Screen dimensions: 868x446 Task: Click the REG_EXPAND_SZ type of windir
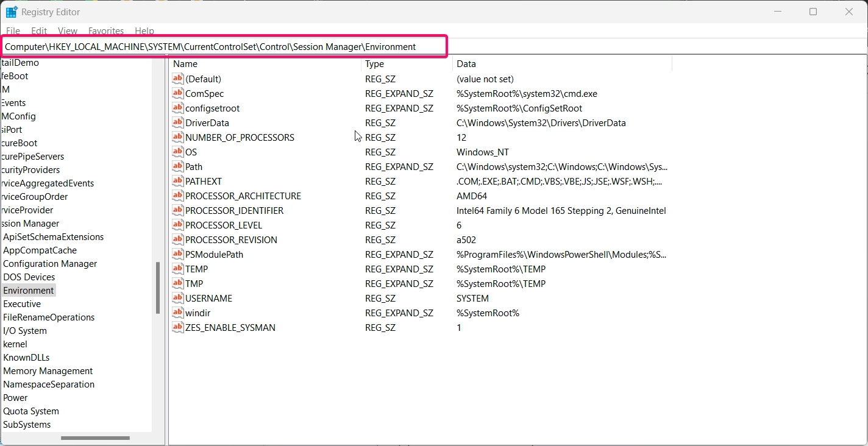point(399,313)
